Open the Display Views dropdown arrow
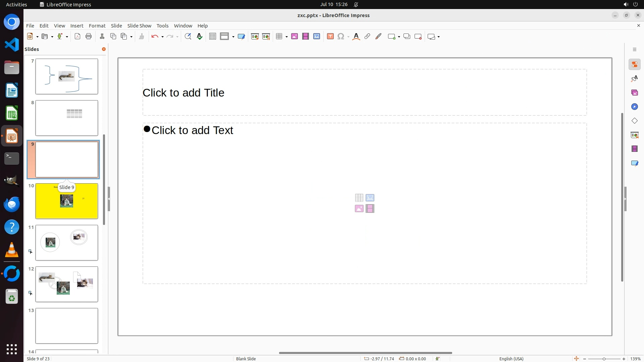This screenshot has height=362, width=644. tap(233, 37)
